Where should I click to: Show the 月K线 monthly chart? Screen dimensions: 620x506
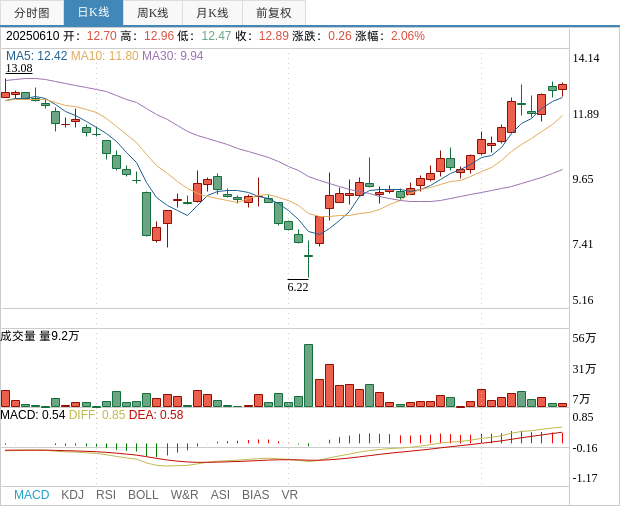[212, 13]
